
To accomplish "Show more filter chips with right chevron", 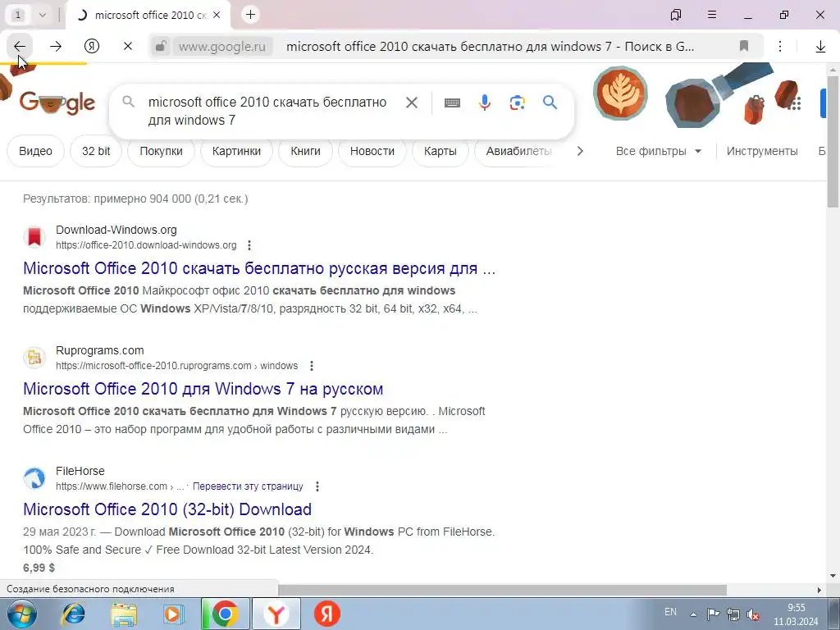I will click(580, 151).
